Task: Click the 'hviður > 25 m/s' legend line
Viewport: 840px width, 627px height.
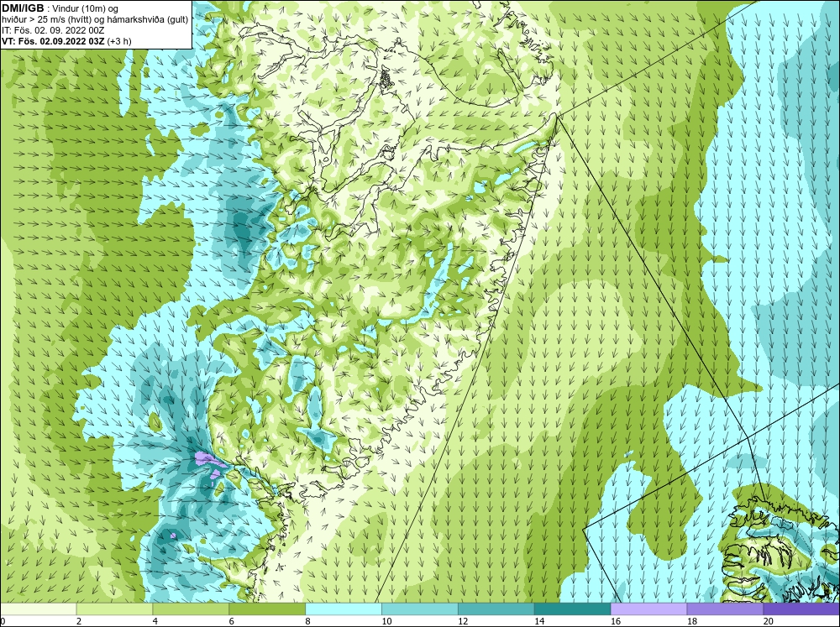Action: click(95, 19)
